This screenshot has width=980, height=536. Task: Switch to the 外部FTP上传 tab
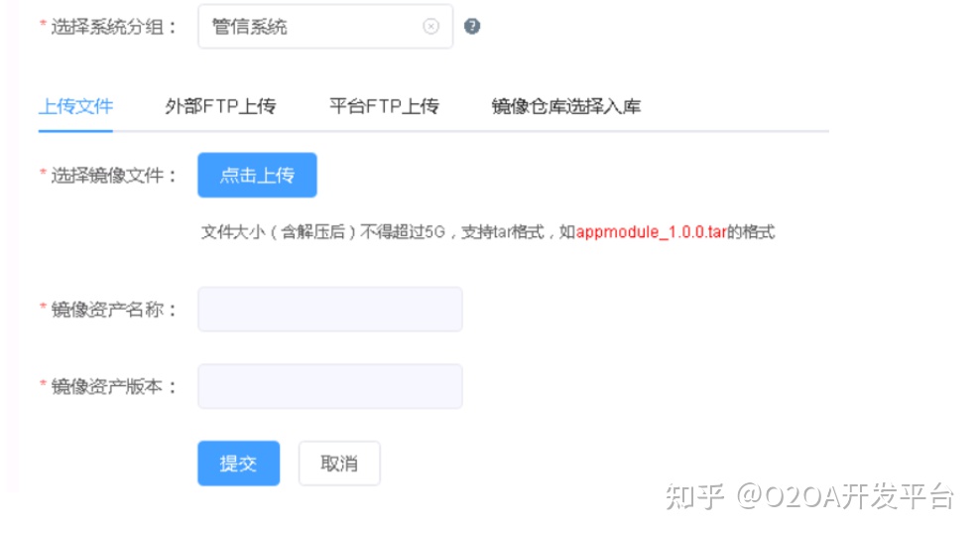click(x=220, y=106)
